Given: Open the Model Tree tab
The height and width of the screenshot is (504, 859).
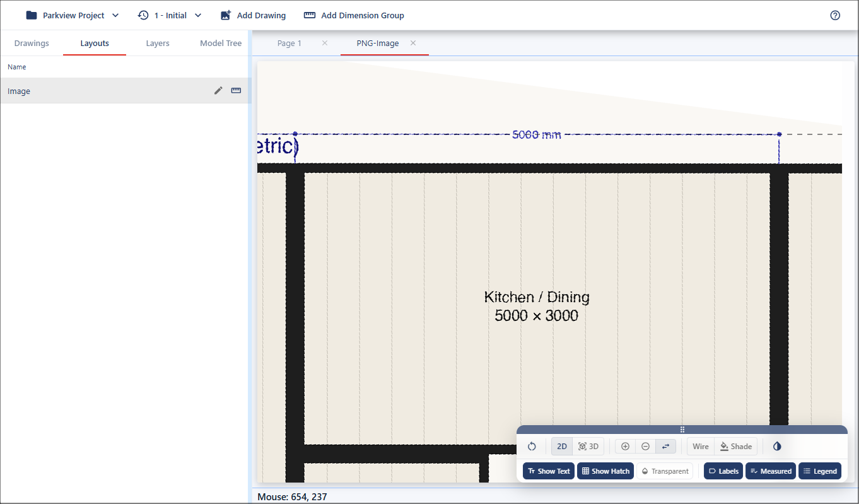Looking at the screenshot, I should (x=221, y=44).
